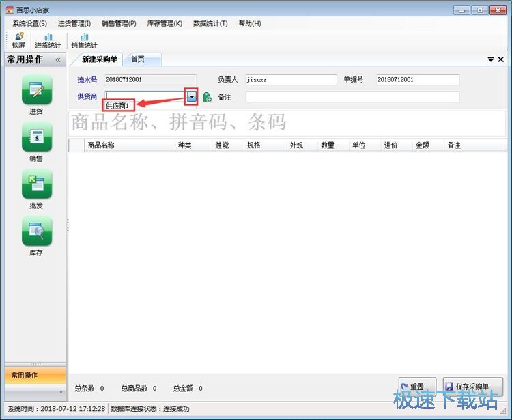This screenshot has width=512, height=420.
Task: Open the 进货 purchase icon in sidebar
Action: click(37, 90)
